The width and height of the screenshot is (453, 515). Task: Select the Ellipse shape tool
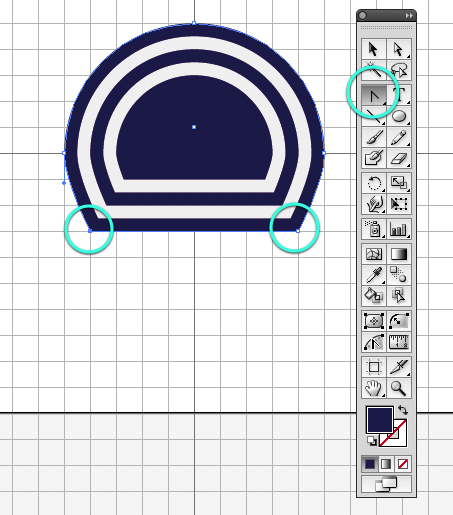[399, 116]
